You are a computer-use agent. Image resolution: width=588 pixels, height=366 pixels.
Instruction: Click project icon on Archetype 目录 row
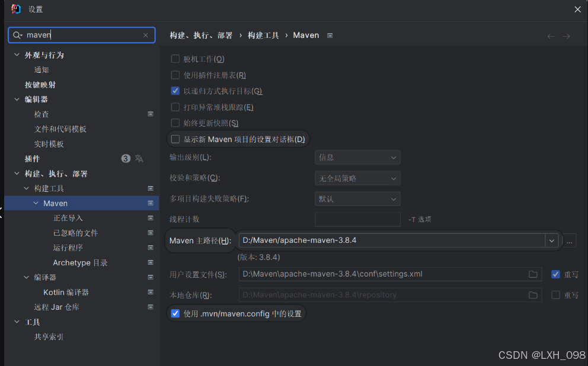tap(151, 262)
